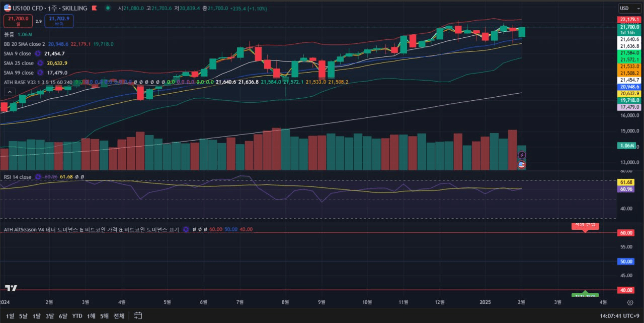Click the green market status dot
This screenshot has width=644, height=323.
click(108, 8)
